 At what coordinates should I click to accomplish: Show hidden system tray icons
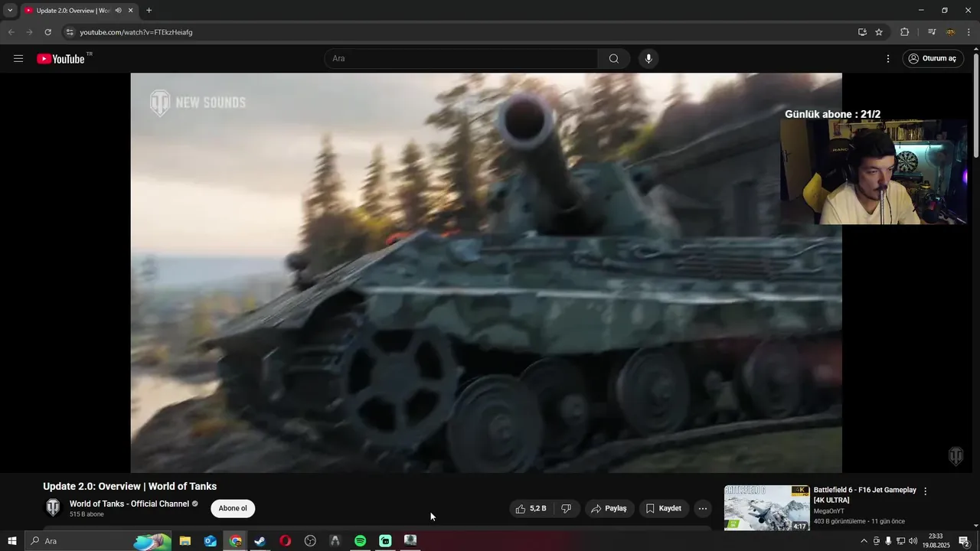(x=864, y=541)
